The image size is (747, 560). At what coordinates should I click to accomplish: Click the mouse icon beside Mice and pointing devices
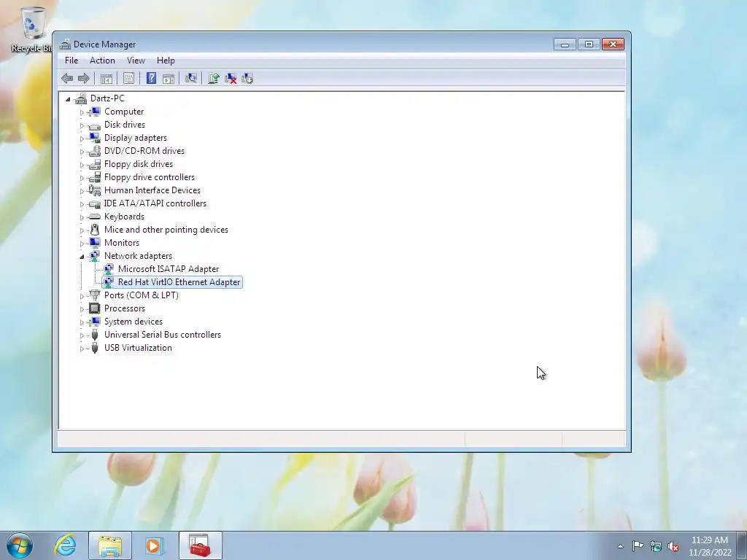click(95, 230)
